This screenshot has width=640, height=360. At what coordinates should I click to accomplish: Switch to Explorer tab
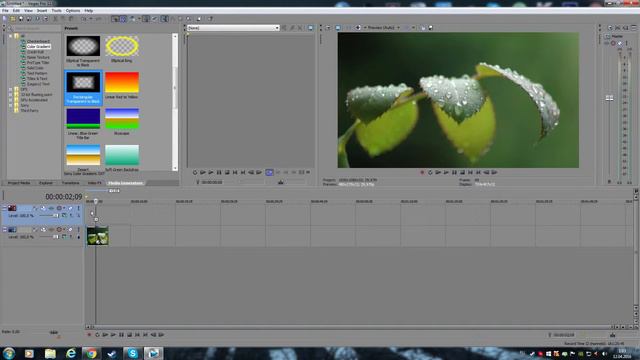click(x=46, y=183)
